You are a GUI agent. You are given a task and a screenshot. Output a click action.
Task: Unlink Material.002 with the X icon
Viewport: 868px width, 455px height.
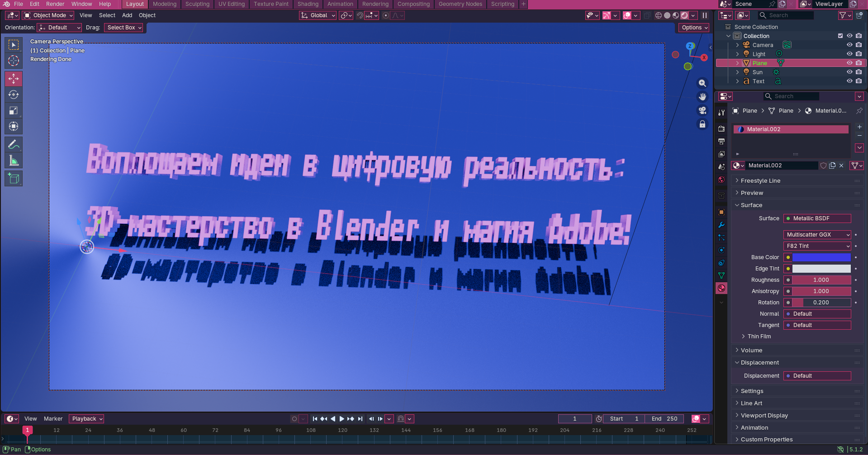point(841,166)
